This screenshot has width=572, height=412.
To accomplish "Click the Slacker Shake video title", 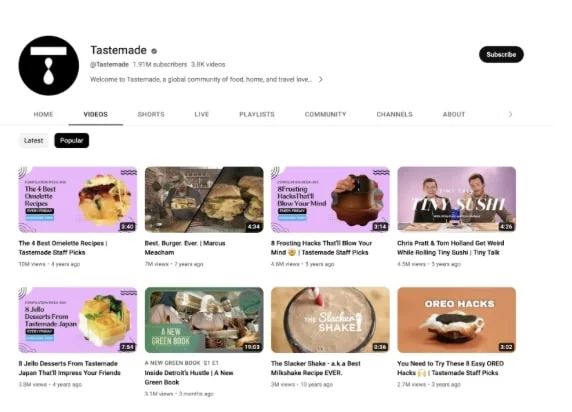I will click(316, 368).
